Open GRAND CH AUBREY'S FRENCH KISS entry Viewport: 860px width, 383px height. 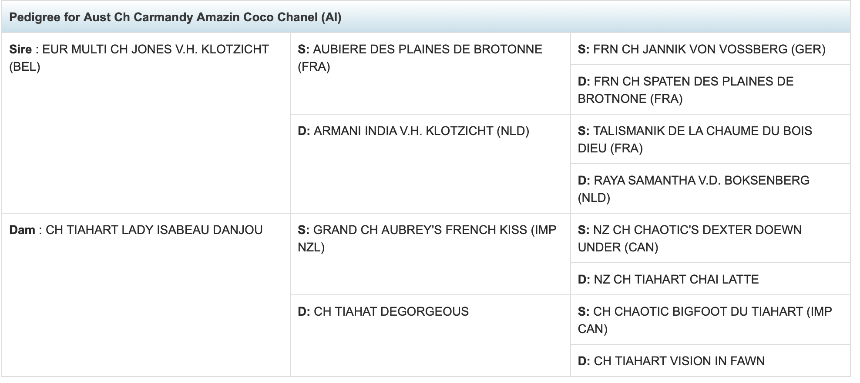click(x=427, y=238)
